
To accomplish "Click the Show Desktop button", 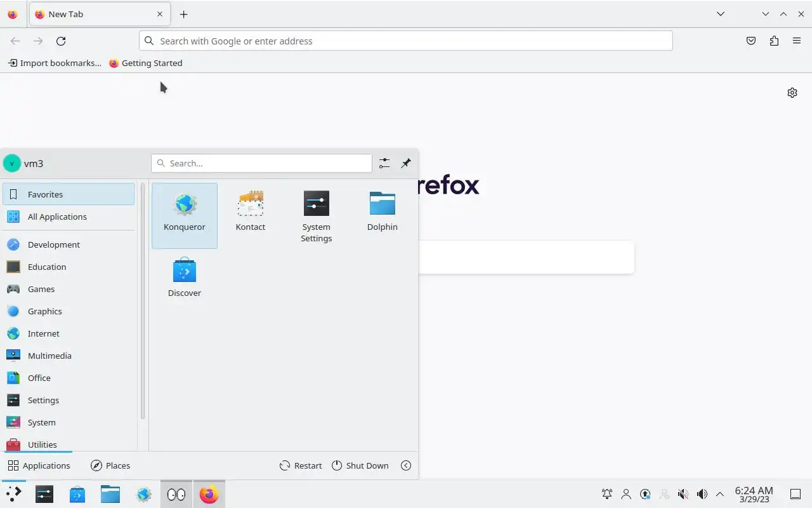I will [x=796, y=494].
